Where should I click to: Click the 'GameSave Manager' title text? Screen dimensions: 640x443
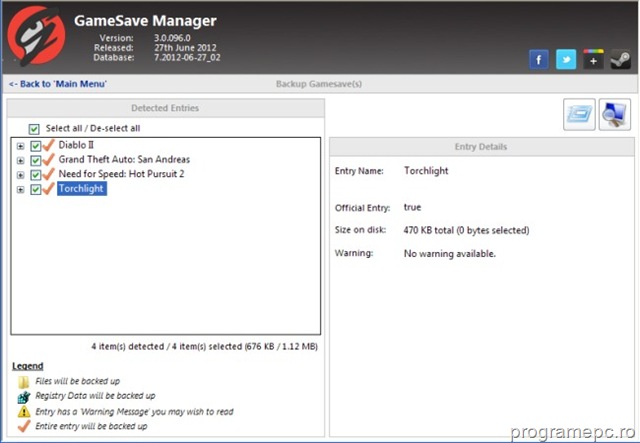[145, 21]
